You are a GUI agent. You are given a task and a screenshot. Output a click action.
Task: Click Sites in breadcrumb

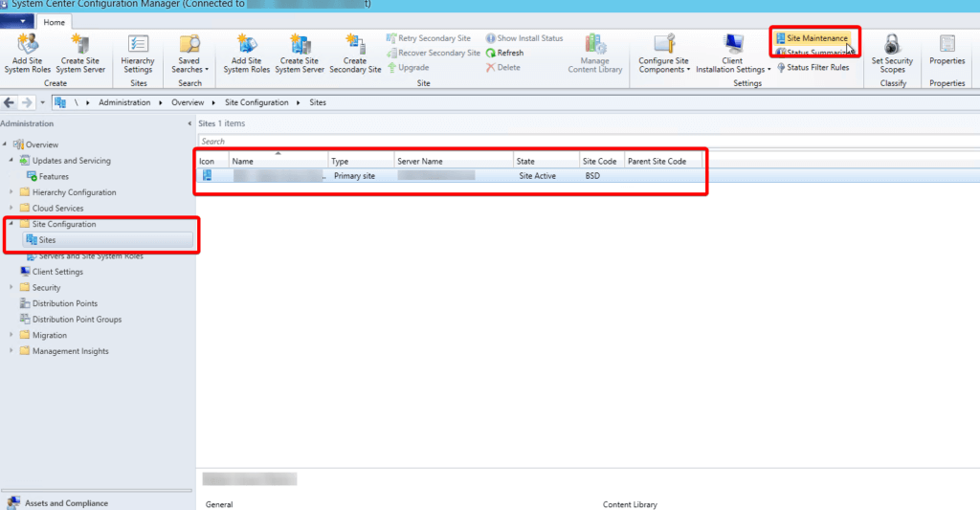(318, 102)
